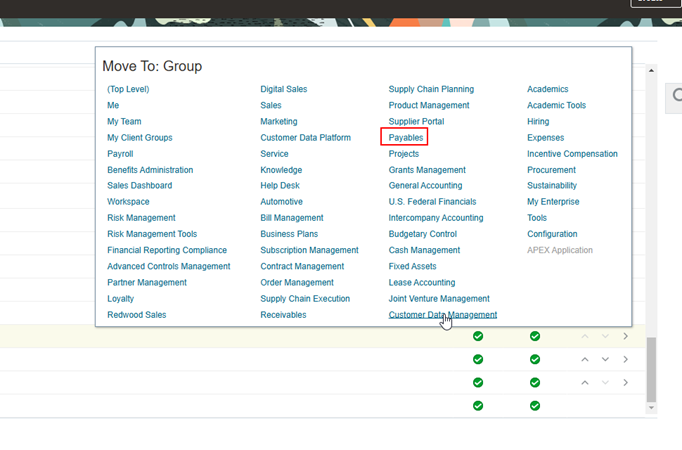This screenshot has width=682, height=450.
Task: Choose Academic Tools group
Action: pos(556,105)
